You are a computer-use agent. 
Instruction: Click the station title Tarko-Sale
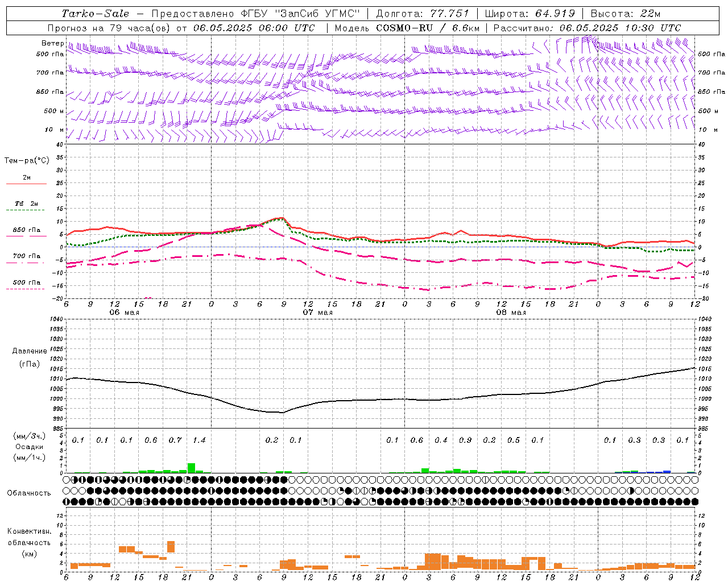coord(96,14)
